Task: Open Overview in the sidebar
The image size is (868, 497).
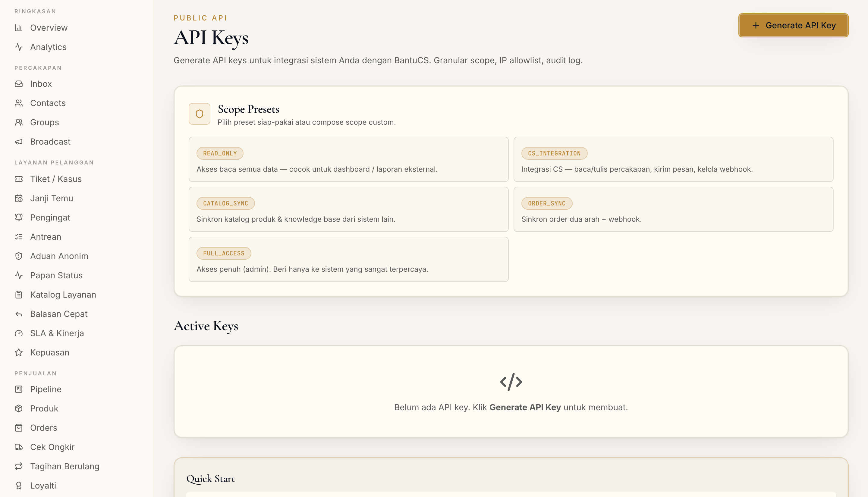Action: click(49, 28)
